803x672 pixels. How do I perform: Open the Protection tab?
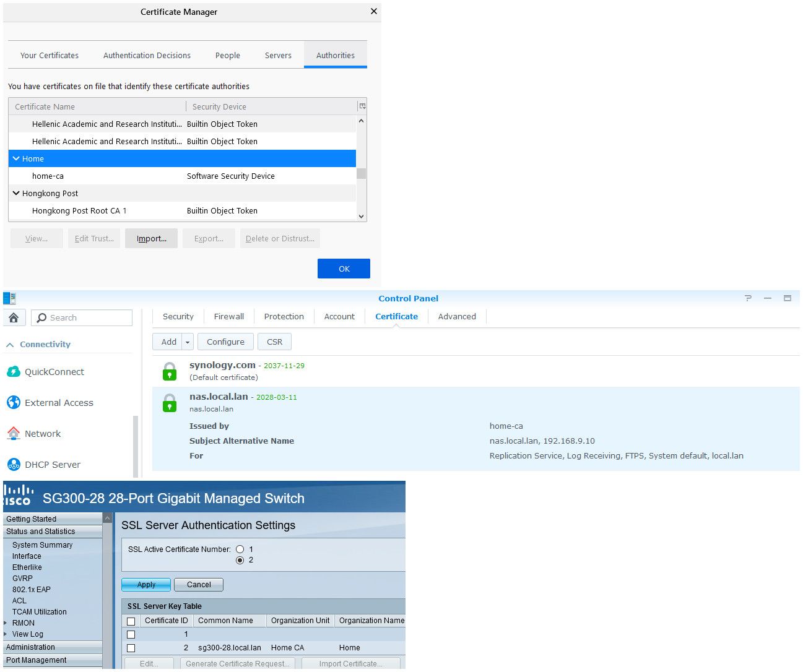[x=284, y=316]
